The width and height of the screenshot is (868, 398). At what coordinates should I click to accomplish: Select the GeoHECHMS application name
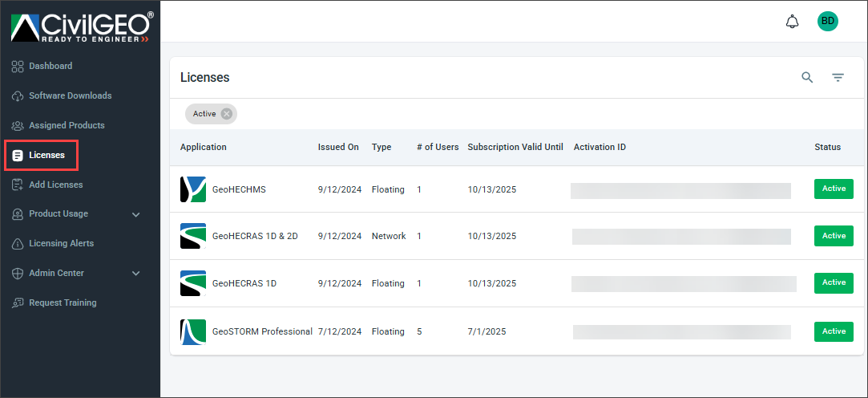(x=239, y=189)
